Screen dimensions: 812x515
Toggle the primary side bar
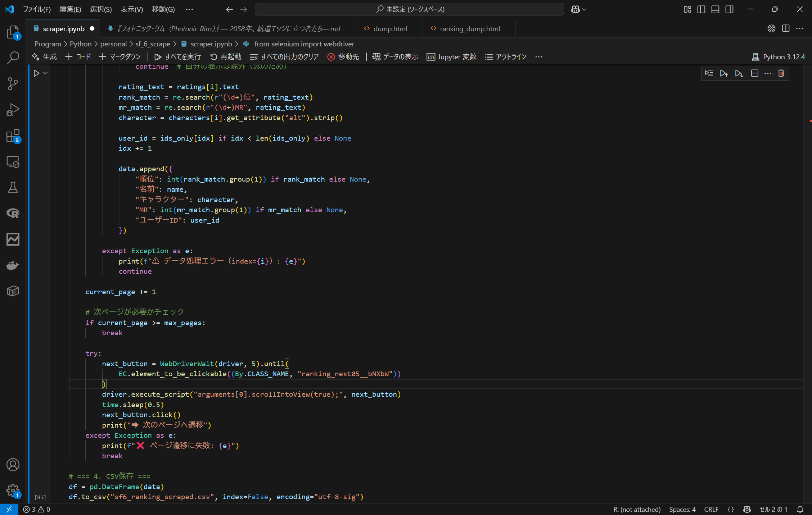coord(701,9)
